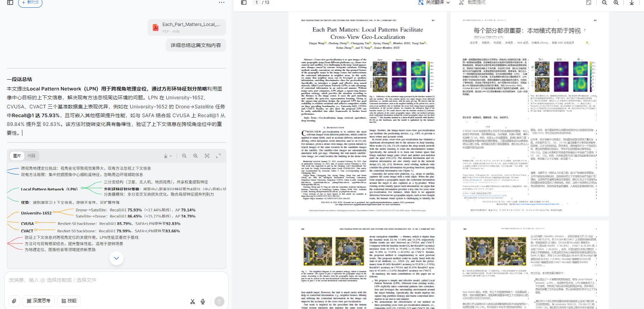Click the translated page heatmap figure

point(563,75)
